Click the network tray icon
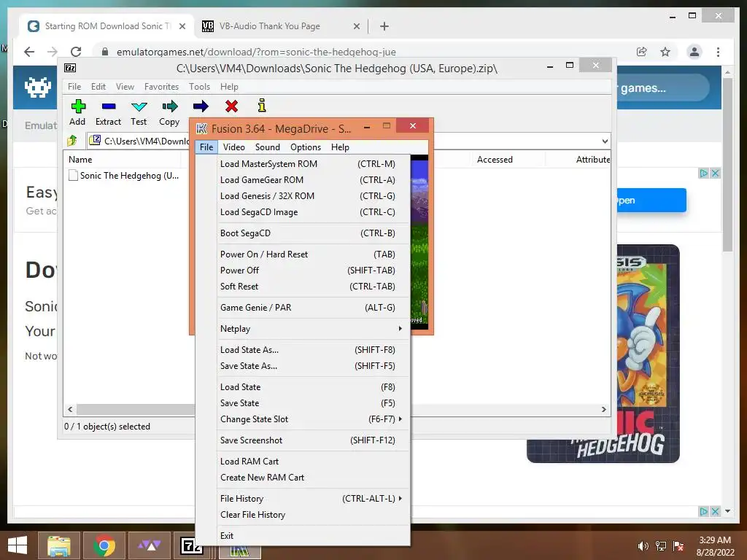The width and height of the screenshot is (747, 560). (661, 545)
